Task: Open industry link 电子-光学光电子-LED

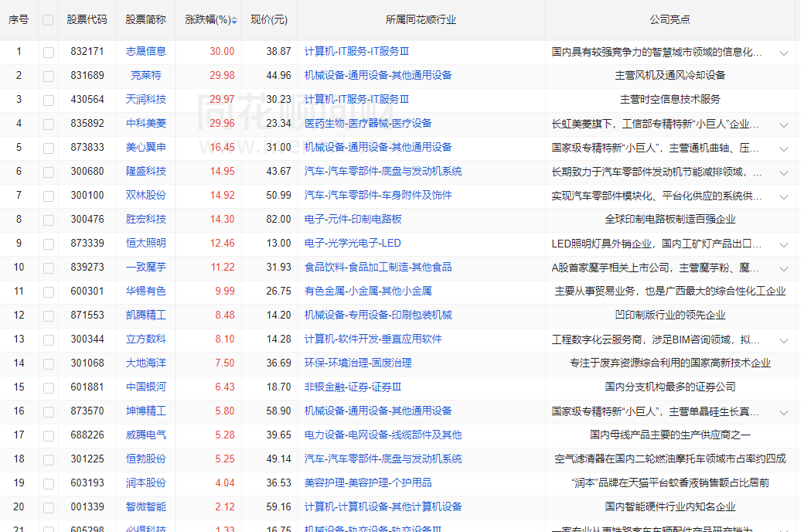Action: click(x=353, y=243)
